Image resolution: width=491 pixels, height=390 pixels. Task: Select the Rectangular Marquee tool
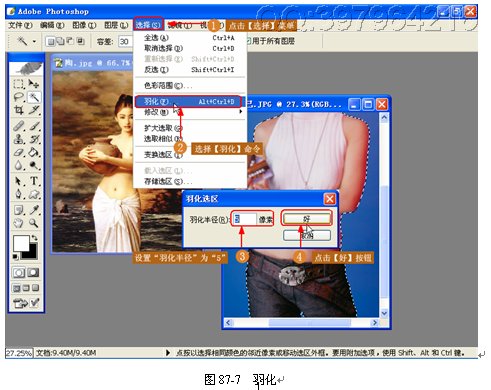coord(19,84)
